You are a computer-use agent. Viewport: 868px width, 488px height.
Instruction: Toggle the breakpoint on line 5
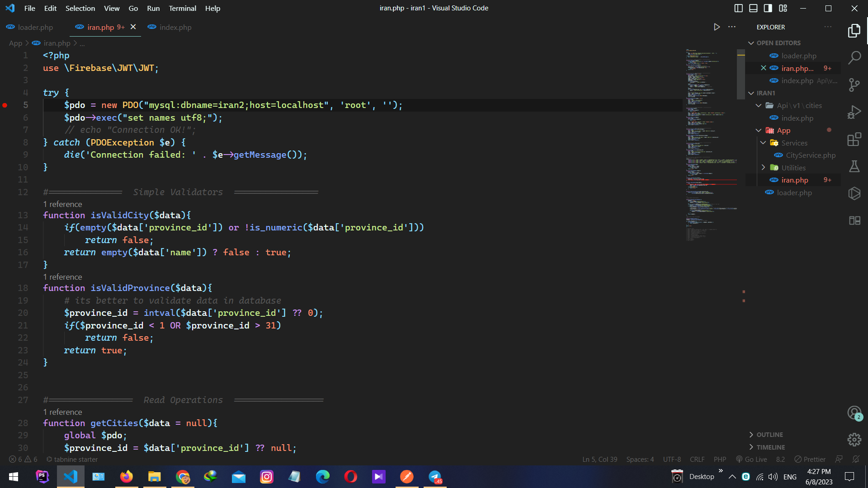pos(5,105)
